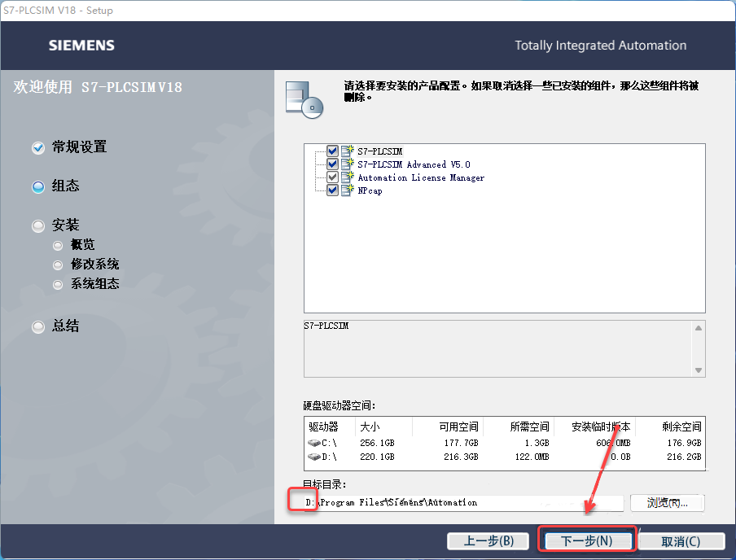Select the 总结 step in sidebar
Screen dimensions: 736x560
pyautogui.click(x=37, y=326)
